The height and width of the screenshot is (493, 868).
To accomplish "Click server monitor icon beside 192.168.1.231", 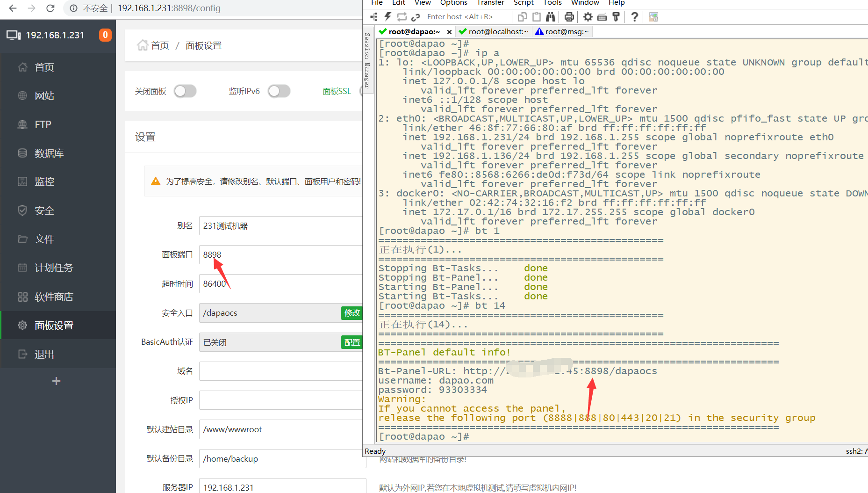I will (x=14, y=35).
